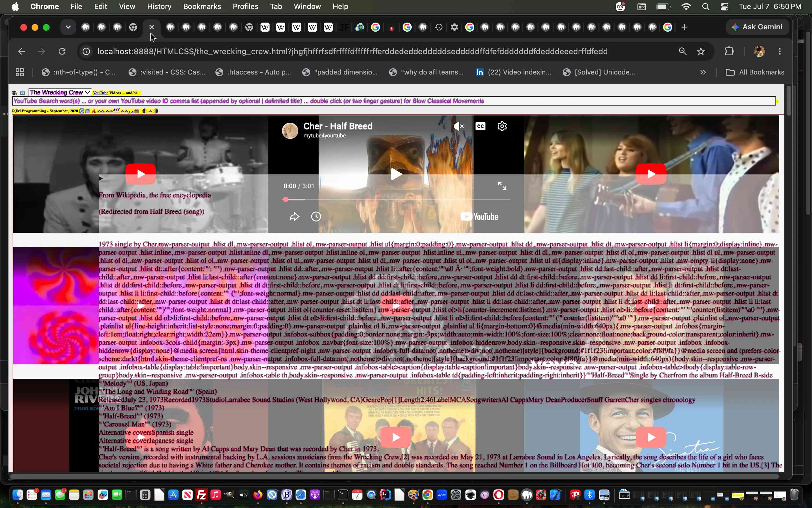Open the Profiles menu
The image size is (812, 508).
(246, 6)
